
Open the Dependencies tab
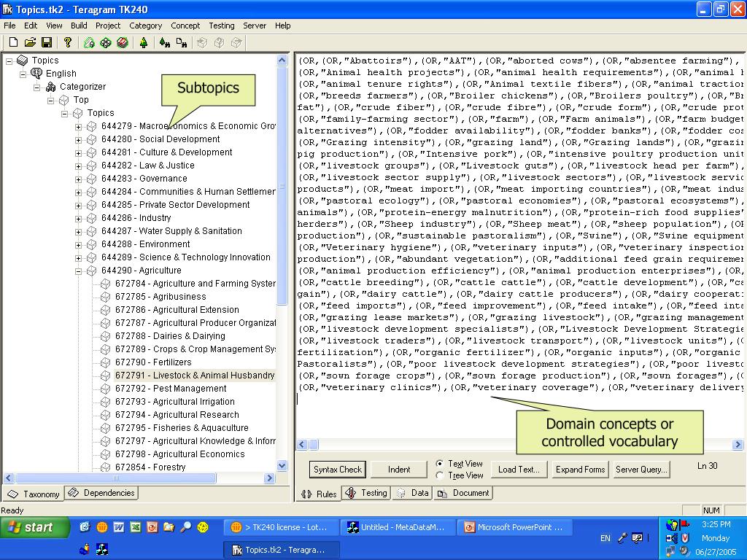pos(102,493)
